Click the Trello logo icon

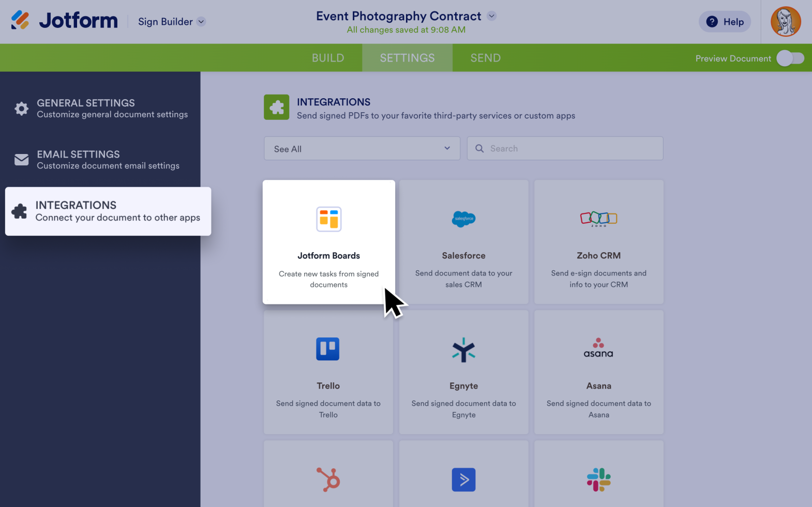coord(328,349)
